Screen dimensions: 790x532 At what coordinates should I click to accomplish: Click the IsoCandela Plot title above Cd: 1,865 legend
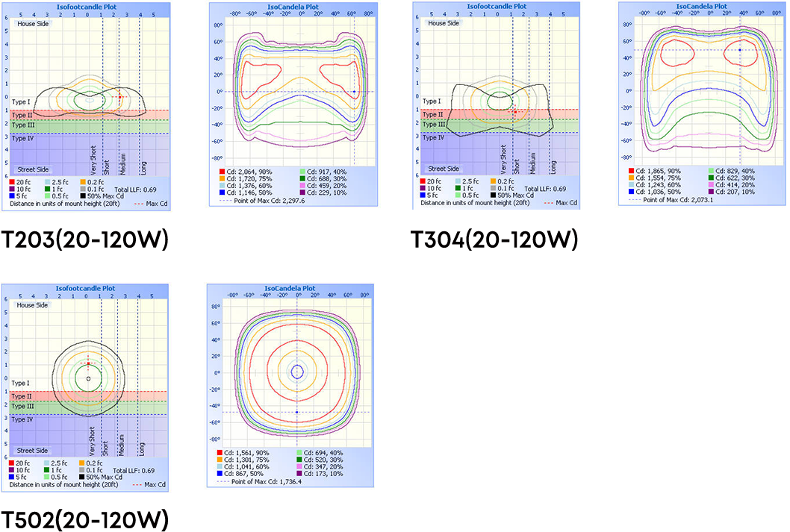pyautogui.click(x=699, y=6)
